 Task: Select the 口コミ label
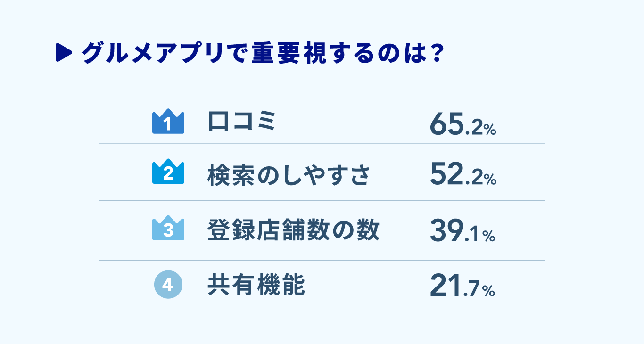click(241, 122)
